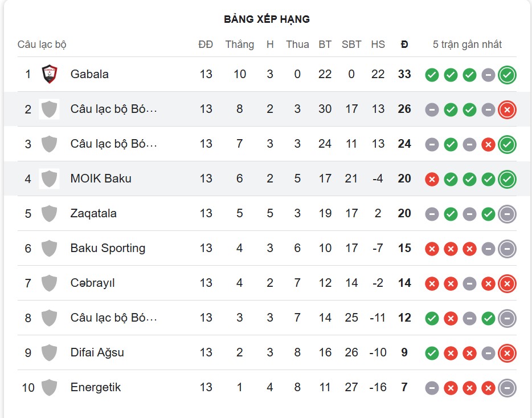
Task: Click the BẢNG XẾP HẠNG title
Action: pos(267,19)
